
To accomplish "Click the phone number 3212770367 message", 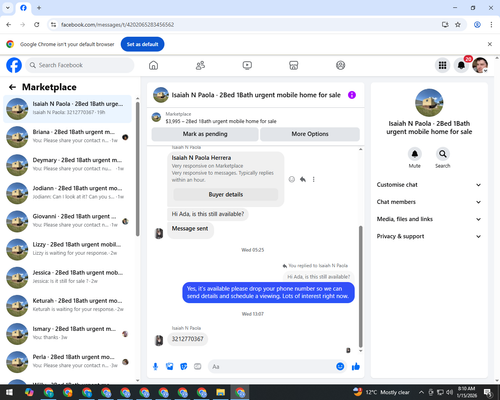I will click(x=187, y=339).
